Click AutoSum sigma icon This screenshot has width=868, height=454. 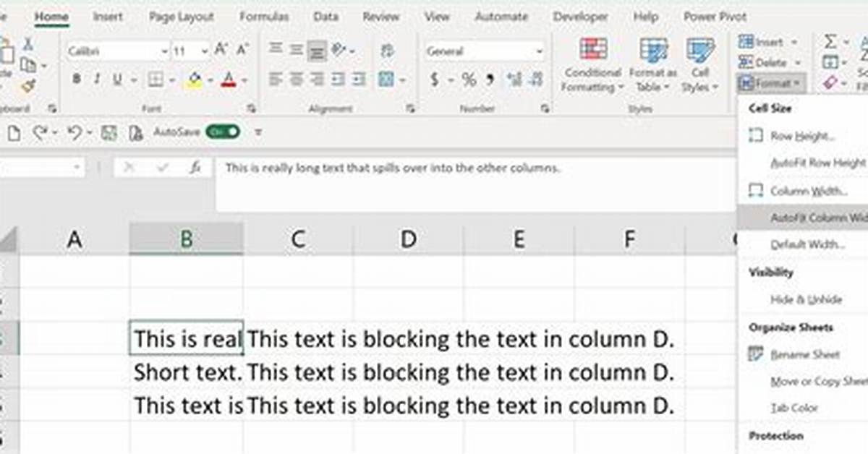pos(830,42)
